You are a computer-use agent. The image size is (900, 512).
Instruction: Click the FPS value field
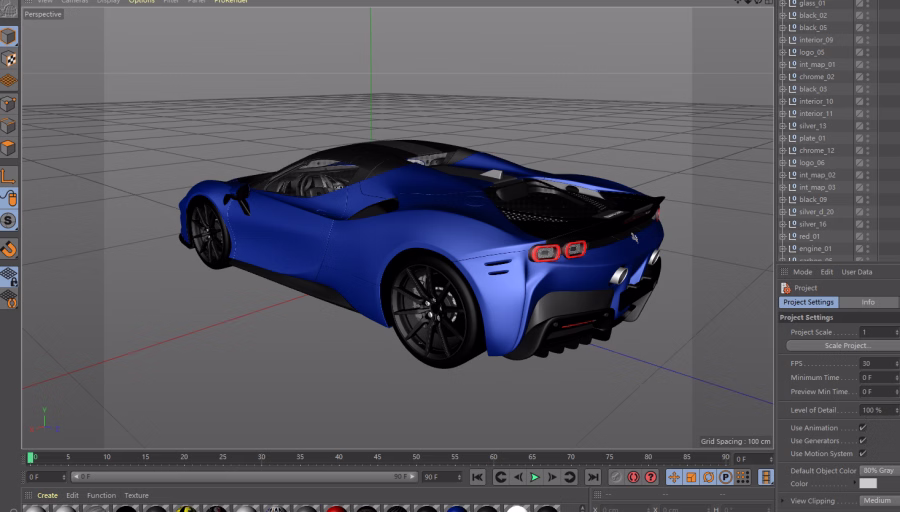(879, 363)
